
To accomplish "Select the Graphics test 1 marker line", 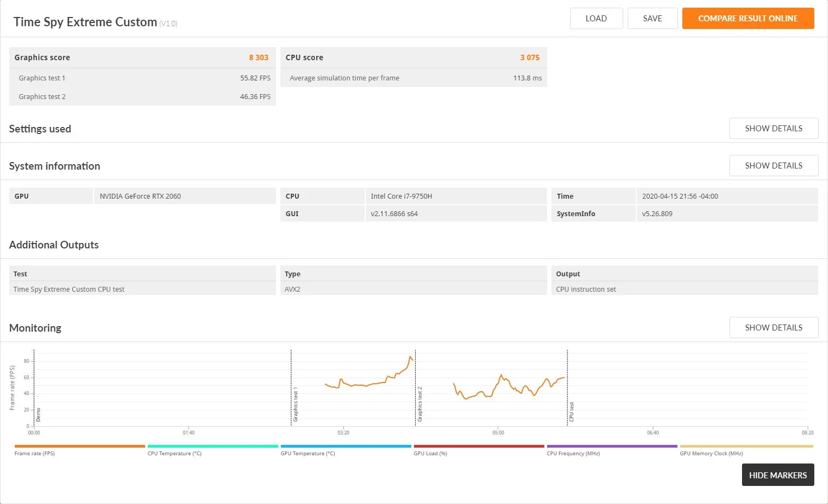I will point(291,387).
